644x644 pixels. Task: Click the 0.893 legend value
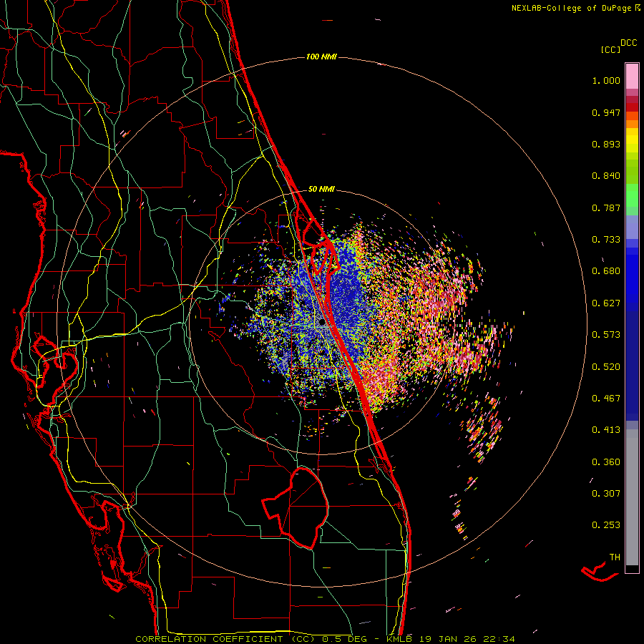606,144
